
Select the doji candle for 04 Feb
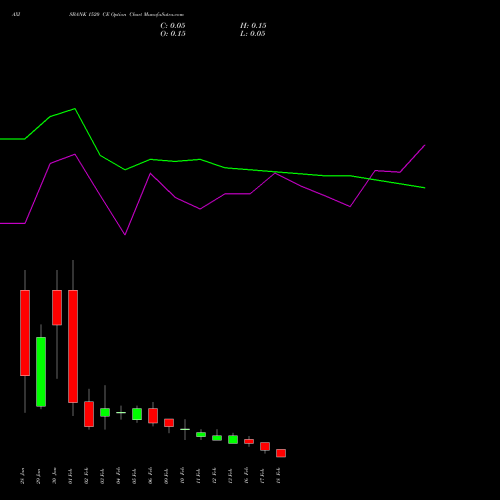121,413
